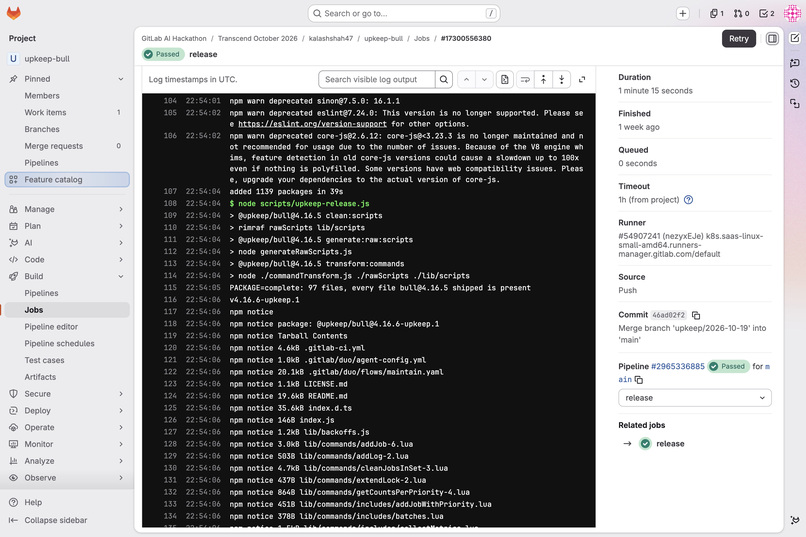Open Pipeline editor under Build

(67, 327)
